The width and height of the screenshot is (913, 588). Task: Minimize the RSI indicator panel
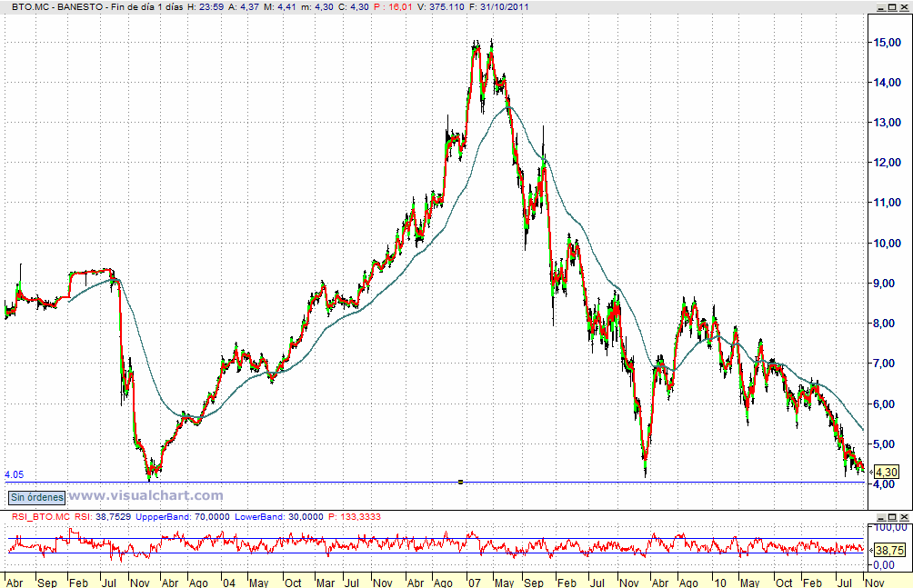pyautogui.click(x=882, y=516)
